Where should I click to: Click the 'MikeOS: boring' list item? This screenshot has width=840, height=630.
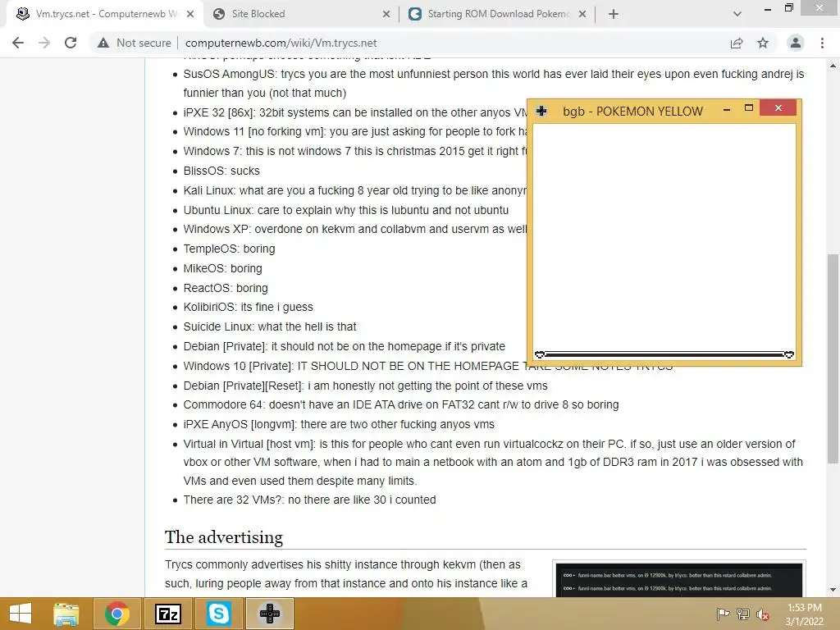pos(223,268)
